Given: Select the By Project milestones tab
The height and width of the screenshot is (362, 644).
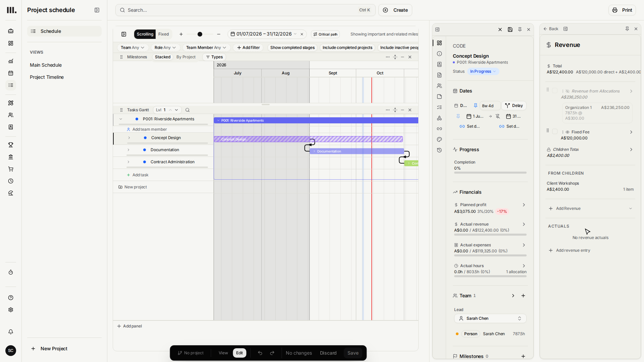Looking at the screenshot, I should [186, 57].
